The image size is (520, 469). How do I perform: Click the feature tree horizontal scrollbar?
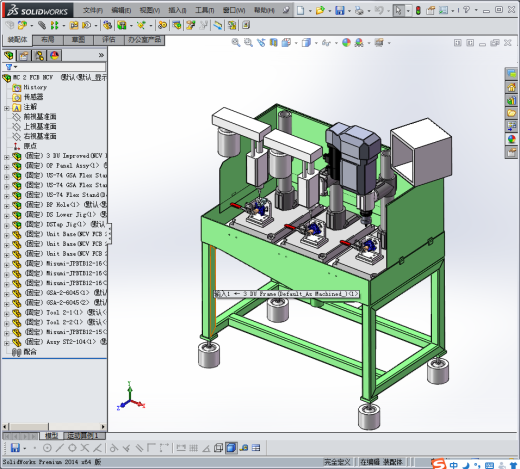[x=54, y=426]
